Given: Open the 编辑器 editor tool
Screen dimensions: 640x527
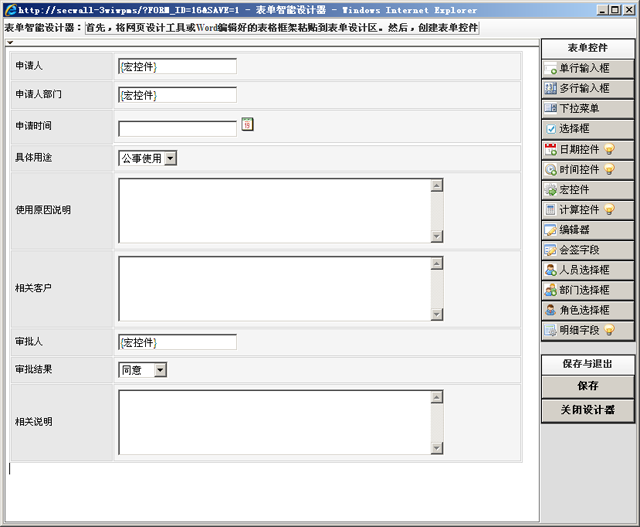Looking at the screenshot, I should point(587,230).
